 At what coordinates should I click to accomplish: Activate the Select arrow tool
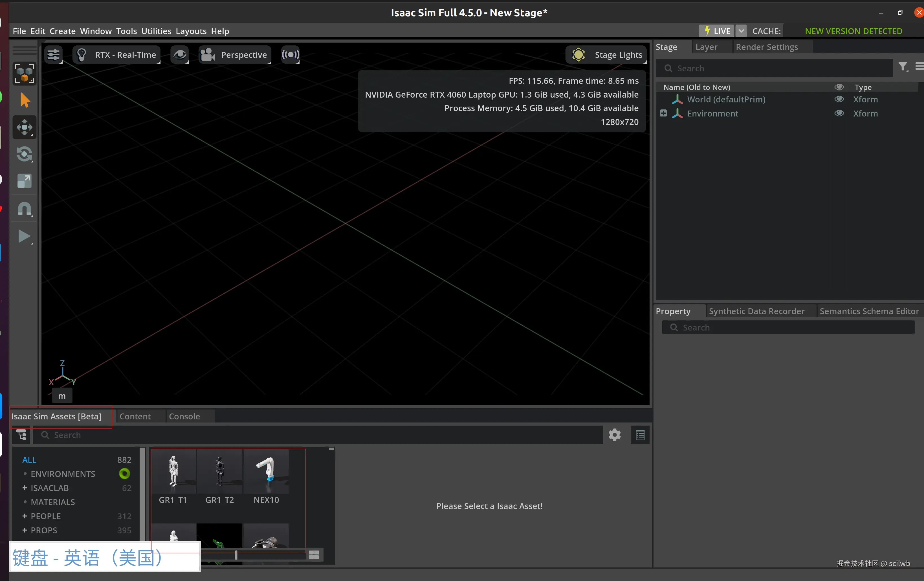25,100
